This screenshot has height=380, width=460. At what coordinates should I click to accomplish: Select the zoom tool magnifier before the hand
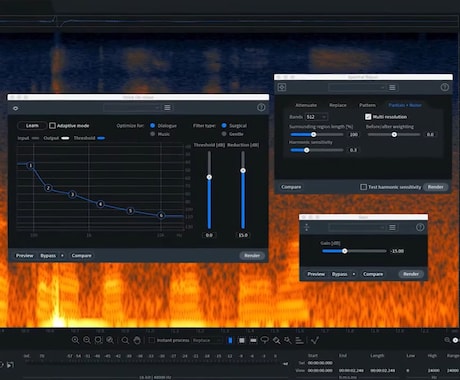pos(125,340)
